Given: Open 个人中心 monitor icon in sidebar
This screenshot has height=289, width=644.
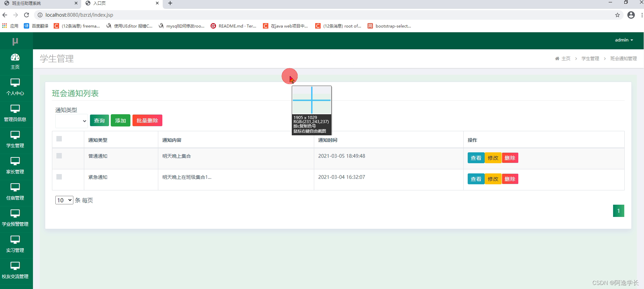Looking at the screenshot, I should 15,83.
